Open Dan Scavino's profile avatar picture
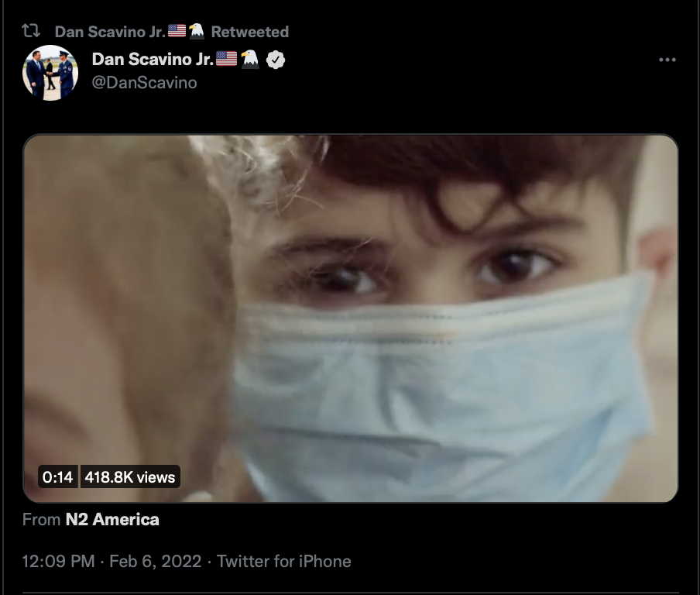The height and width of the screenshot is (595, 700). [50, 72]
